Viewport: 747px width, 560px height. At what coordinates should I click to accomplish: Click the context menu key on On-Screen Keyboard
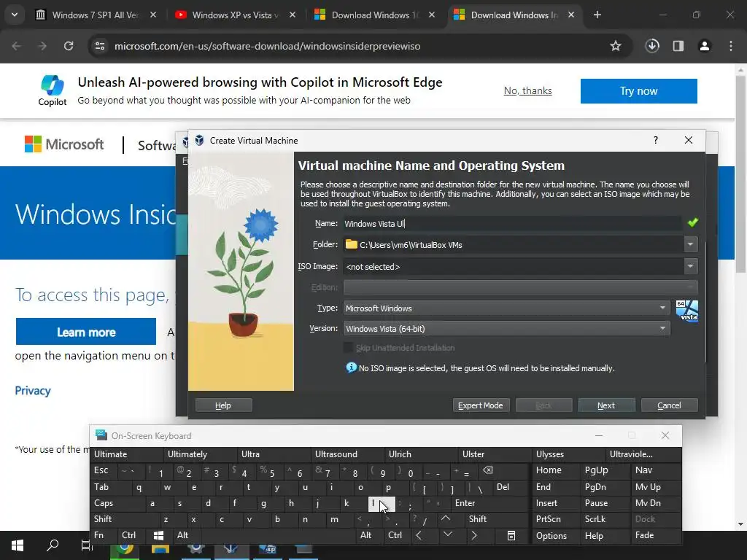tap(511, 536)
